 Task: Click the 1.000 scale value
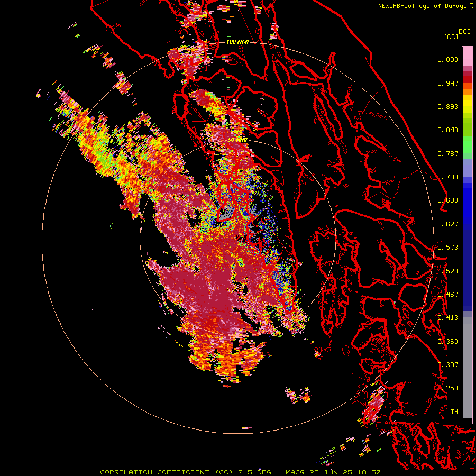[448, 59]
